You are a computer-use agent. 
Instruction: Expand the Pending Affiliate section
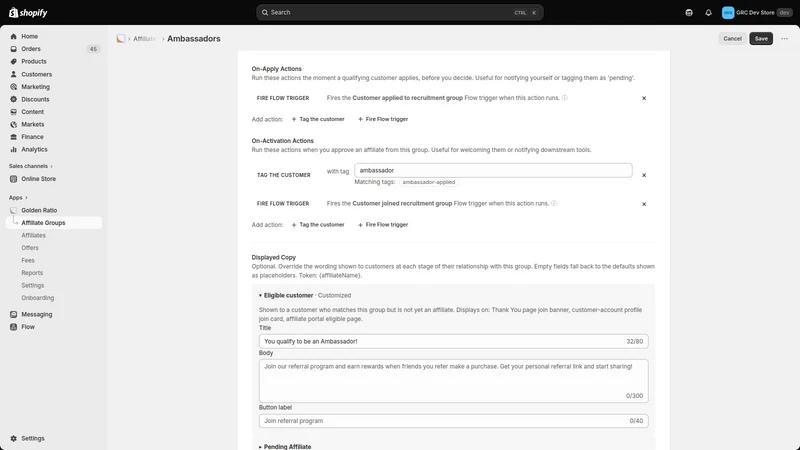(x=285, y=446)
